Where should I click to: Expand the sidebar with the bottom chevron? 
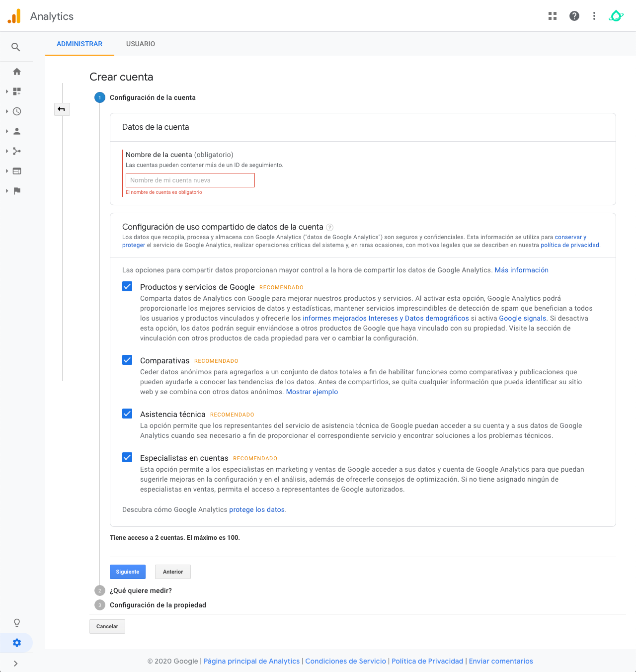pos(16,663)
